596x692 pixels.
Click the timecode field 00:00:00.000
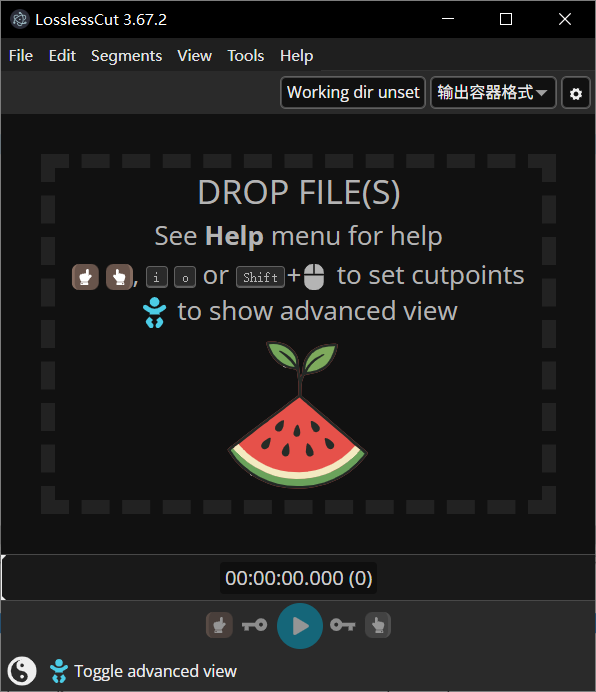tap(298, 578)
